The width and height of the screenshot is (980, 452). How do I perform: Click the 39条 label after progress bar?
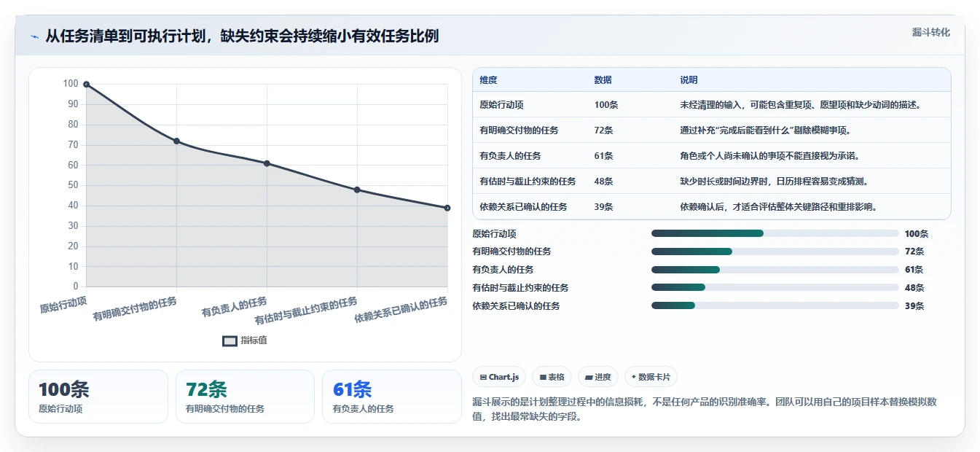[x=914, y=306]
